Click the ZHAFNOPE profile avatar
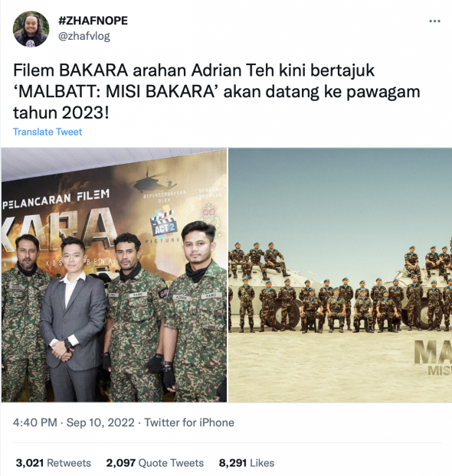 pos(31,29)
